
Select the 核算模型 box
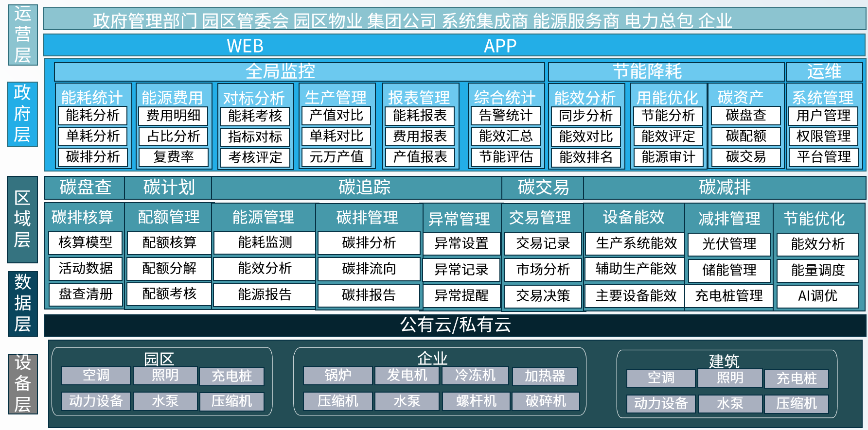(85, 242)
